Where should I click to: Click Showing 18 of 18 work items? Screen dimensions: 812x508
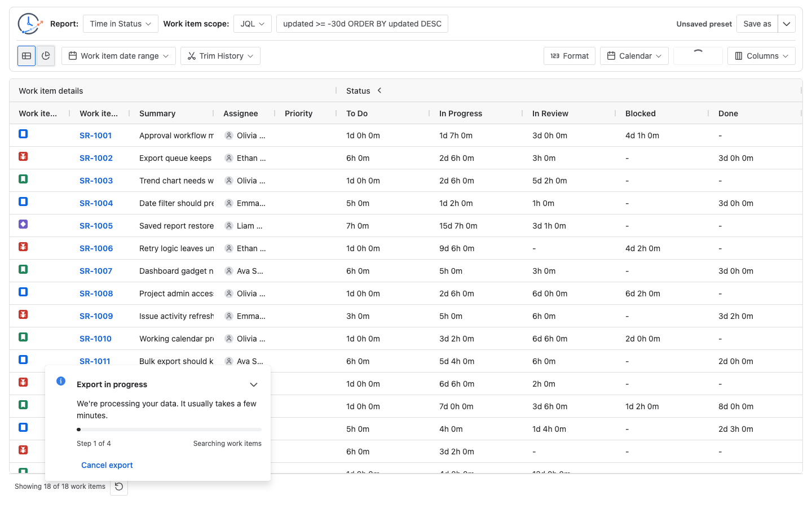60,487
